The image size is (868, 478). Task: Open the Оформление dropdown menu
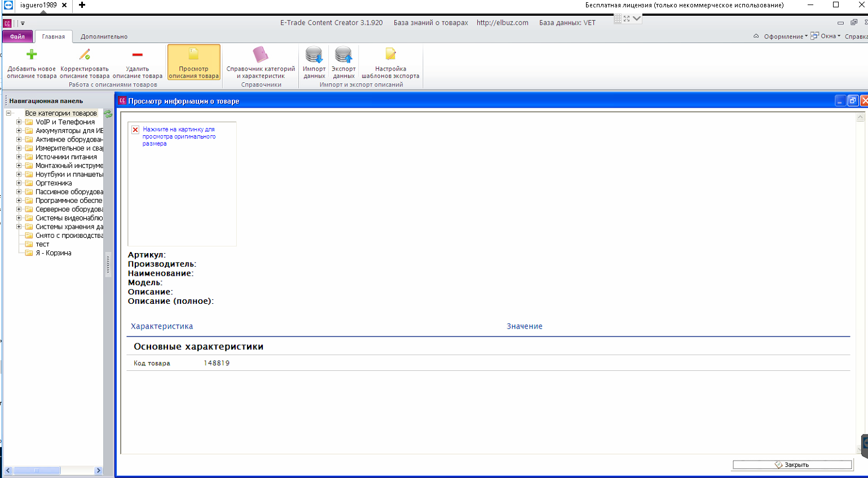[x=786, y=37]
